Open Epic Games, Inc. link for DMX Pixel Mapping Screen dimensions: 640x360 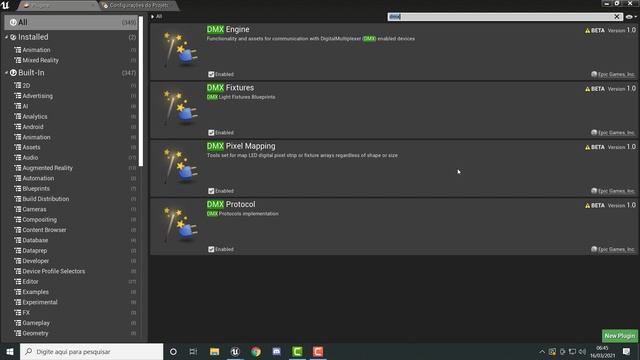tap(616, 191)
